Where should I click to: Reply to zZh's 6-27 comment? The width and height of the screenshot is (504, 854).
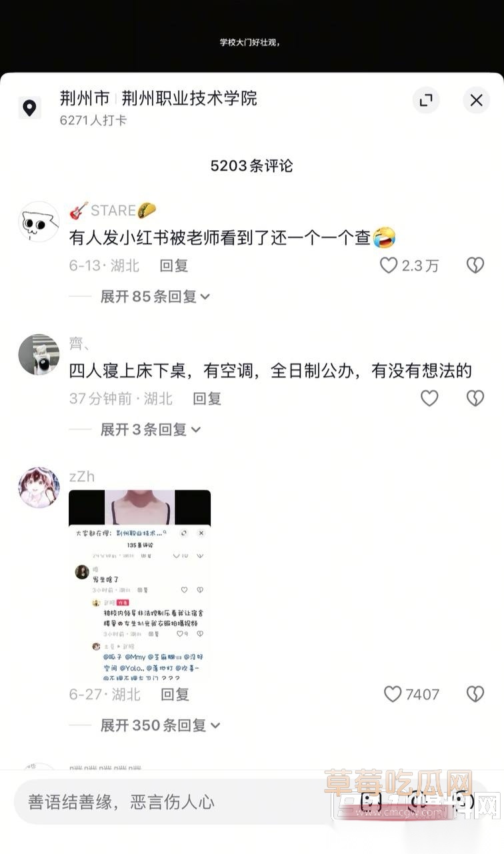[x=175, y=694]
